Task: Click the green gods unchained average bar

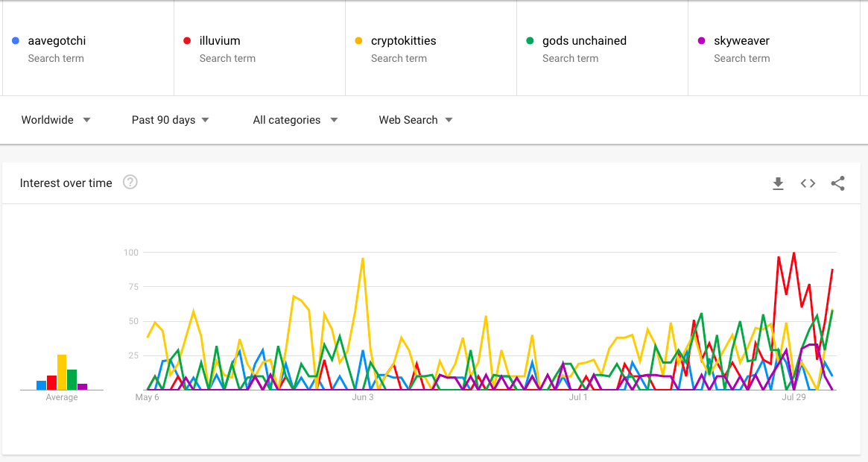Action: [72, 379]
